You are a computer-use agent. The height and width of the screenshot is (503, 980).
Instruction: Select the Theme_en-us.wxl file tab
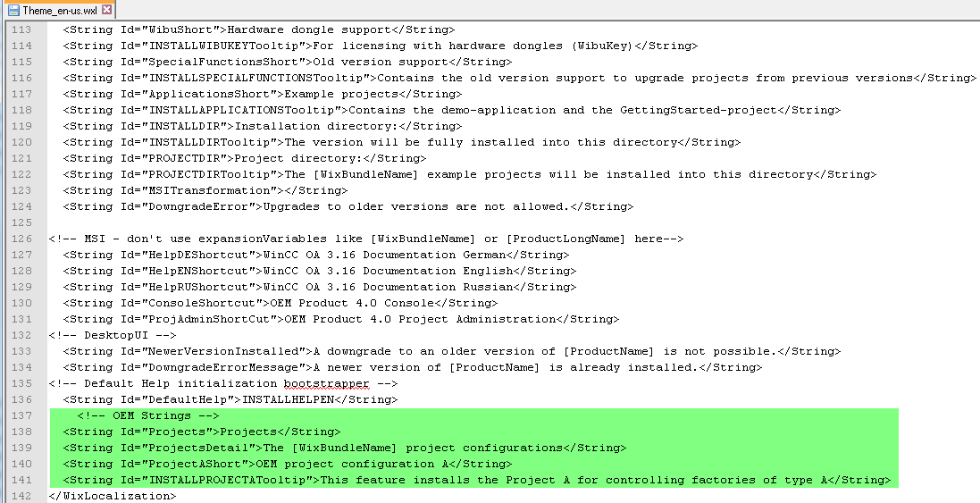(x=58, y=10)
